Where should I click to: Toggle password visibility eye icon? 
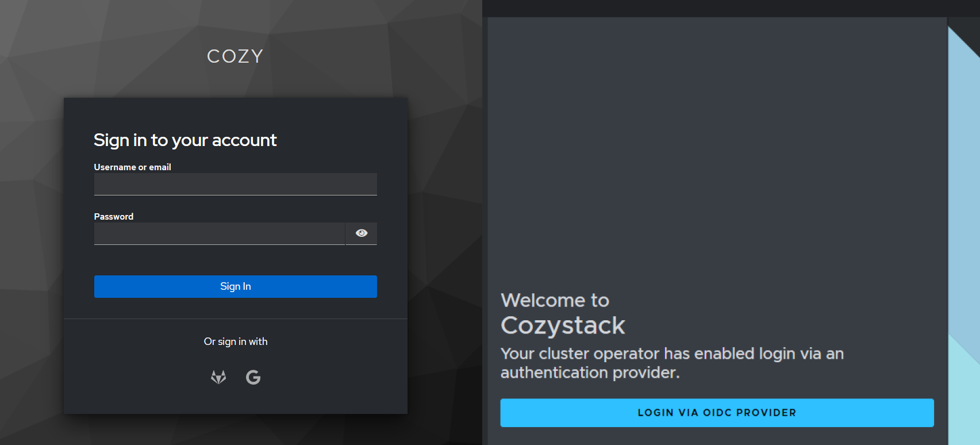click(362, 233)
